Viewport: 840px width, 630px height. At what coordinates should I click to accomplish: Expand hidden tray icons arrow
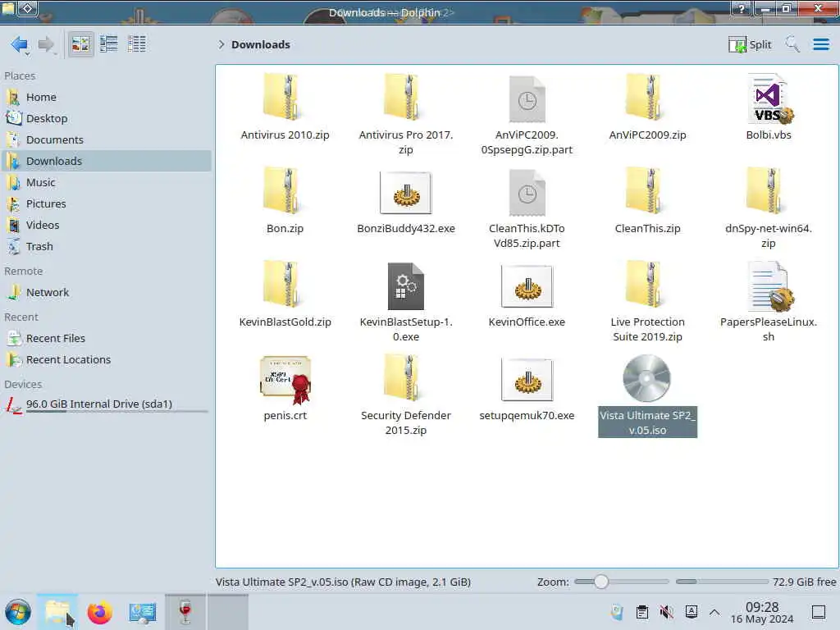(714, 612)
